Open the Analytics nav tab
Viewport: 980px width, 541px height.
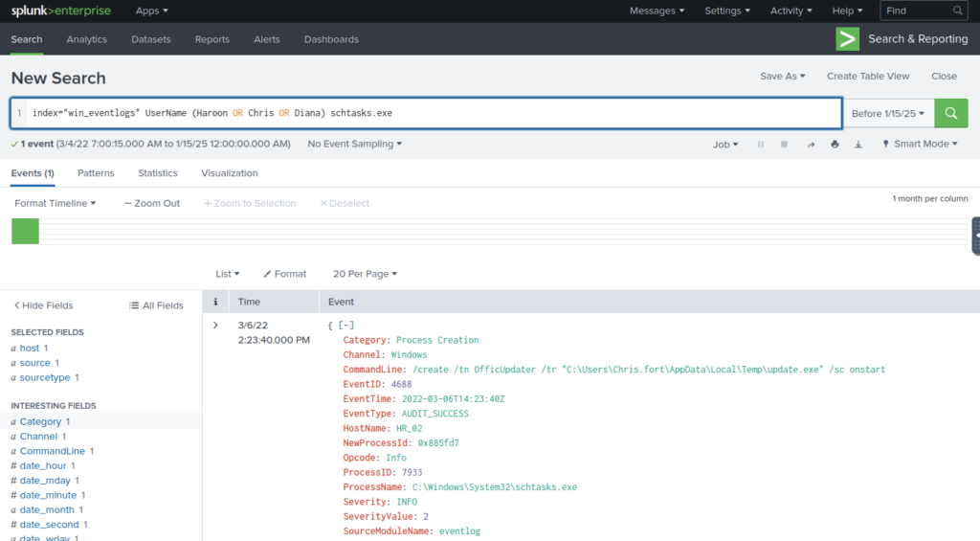tap(86, 39)
